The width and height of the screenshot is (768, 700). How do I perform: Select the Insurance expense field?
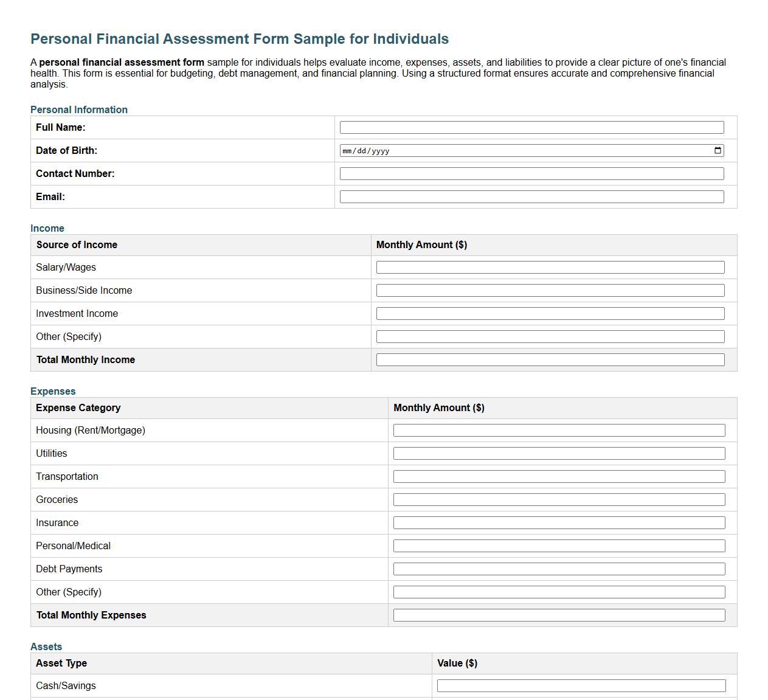pos(559,522)
